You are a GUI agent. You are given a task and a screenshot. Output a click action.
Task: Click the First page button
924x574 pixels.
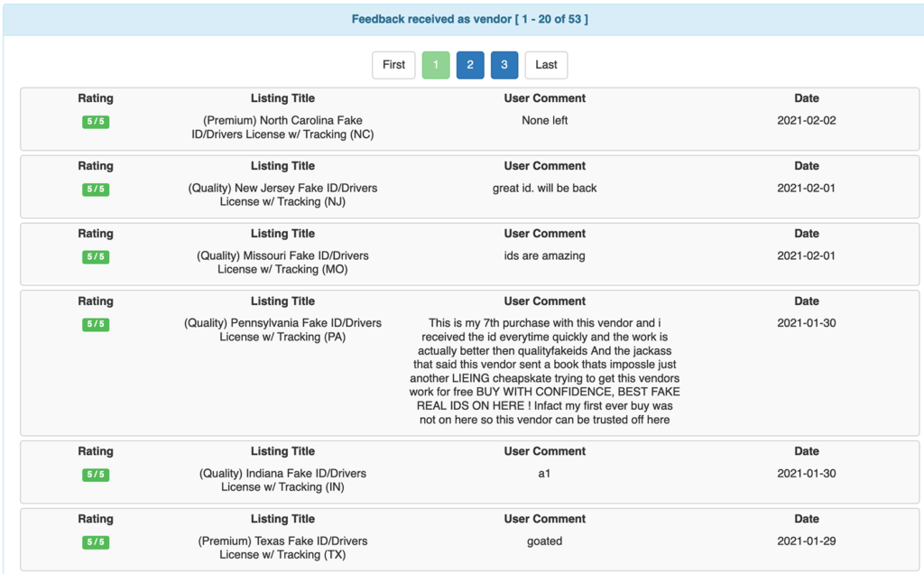393,64
